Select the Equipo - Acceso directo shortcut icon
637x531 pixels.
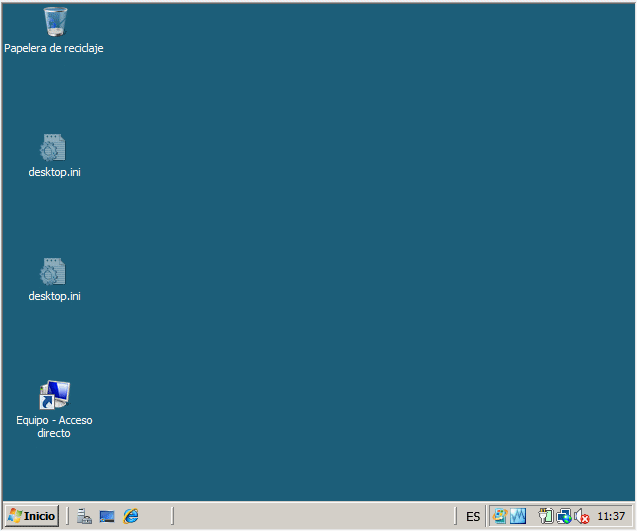click(54, 395)
